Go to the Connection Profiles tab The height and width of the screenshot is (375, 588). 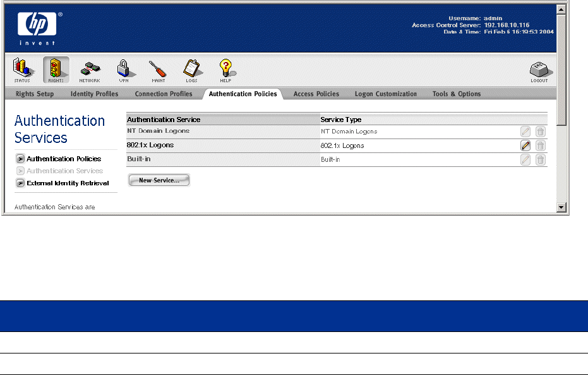164,94
